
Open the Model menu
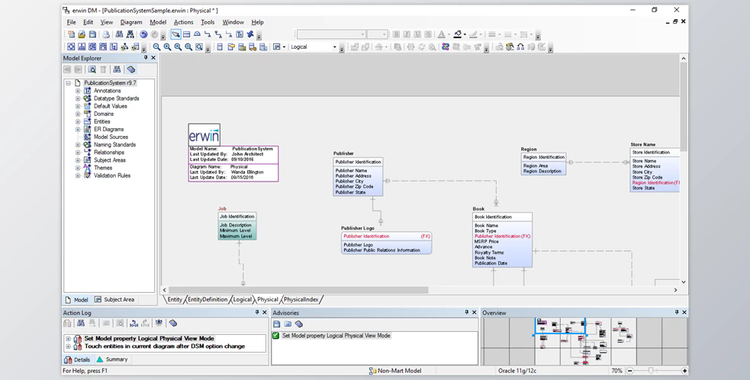click(158, 22)
